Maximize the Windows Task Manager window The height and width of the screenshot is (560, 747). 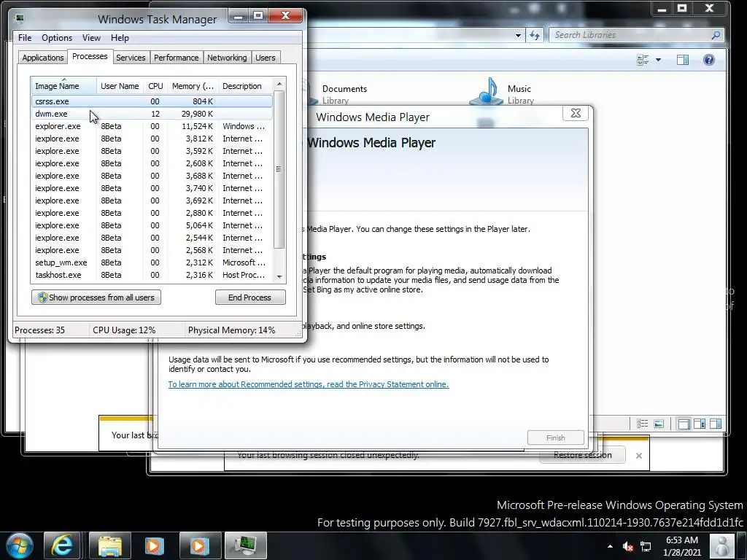click(258, 16)
